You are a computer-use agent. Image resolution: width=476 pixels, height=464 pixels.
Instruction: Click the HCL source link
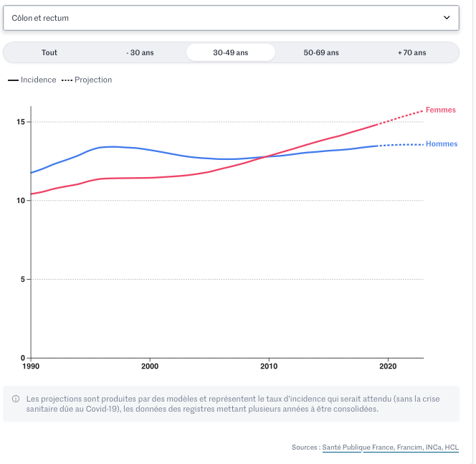click(x=452, y=448)
